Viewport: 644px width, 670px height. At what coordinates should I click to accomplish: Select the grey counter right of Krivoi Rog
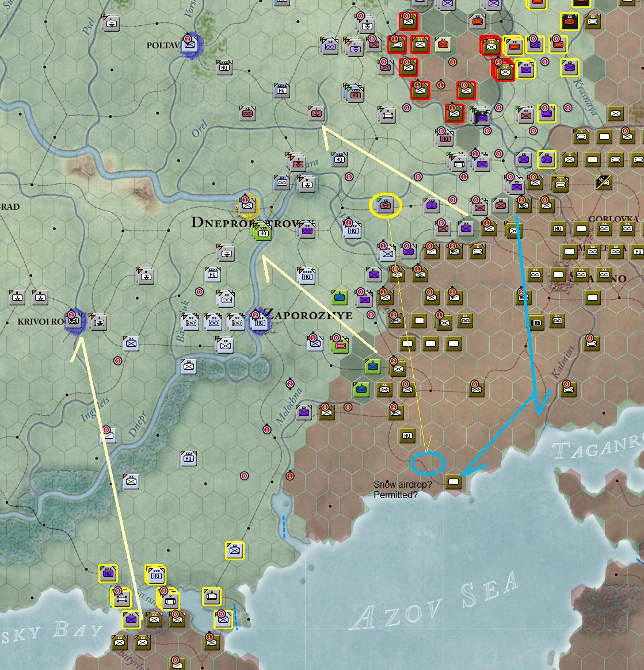(x=98, y=321)
